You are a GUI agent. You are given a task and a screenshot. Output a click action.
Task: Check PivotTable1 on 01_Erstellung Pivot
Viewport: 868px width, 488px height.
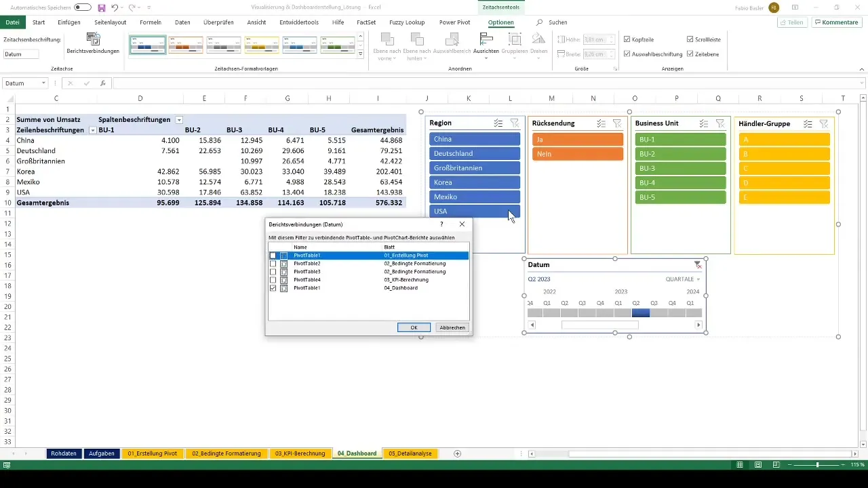[x=273, y=256]
